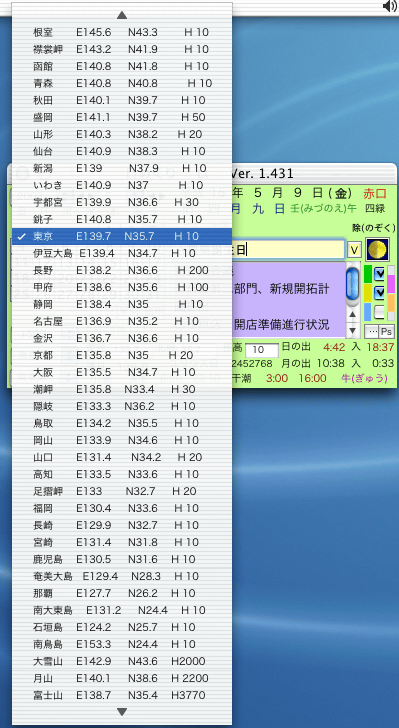The width and height of the screenshot is (399, 728).
Task: Click the altitude input field showing 10
Action: click(x=262, y=351)
